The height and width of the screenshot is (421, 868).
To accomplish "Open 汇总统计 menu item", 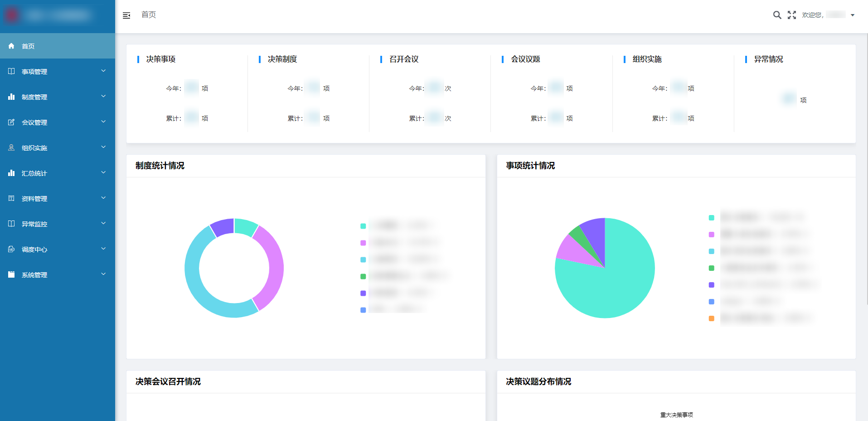I will point(58,173).
